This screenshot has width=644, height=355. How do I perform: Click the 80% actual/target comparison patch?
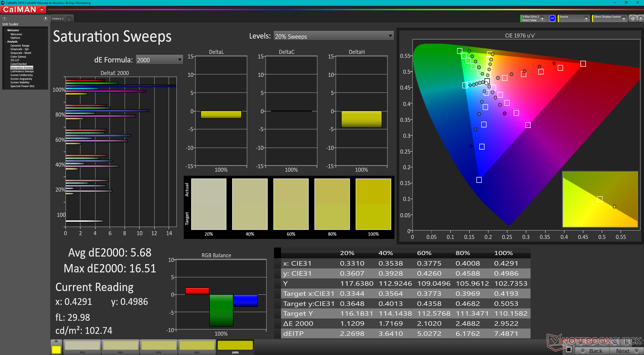[332, 204]
